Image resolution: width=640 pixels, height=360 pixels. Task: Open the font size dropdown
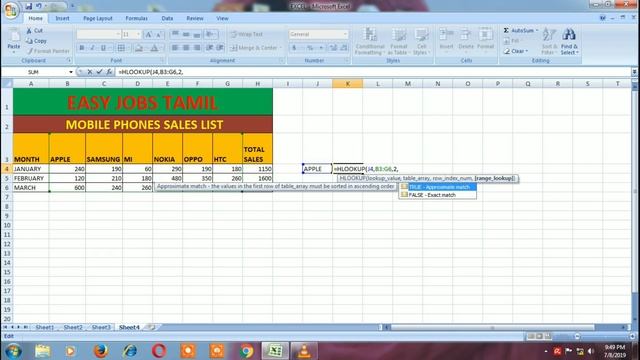[139, 34]
